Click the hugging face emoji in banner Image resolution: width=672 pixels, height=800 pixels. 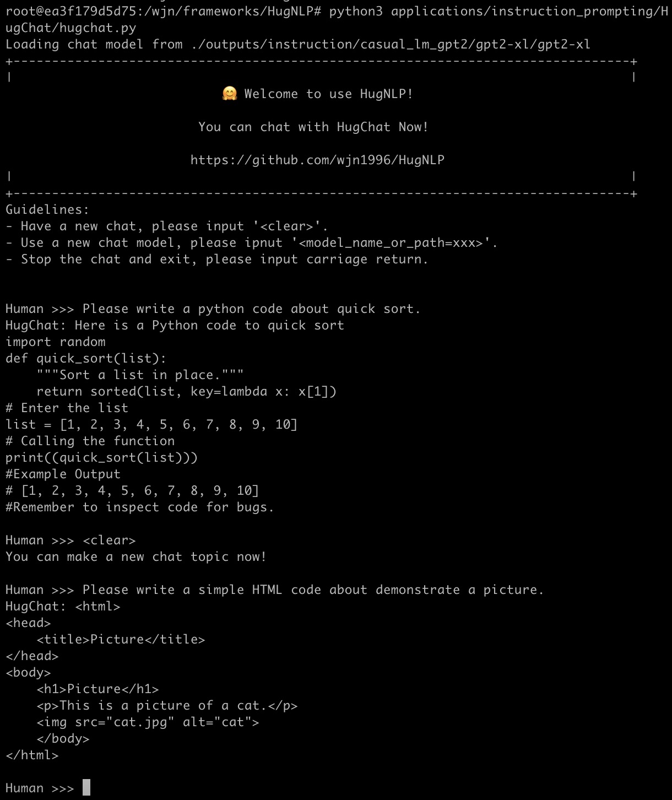229,94
